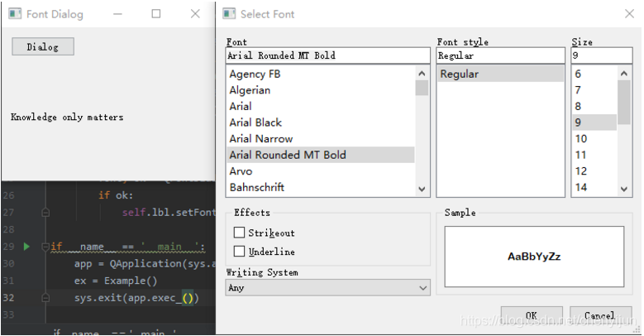Collapse the fold marker at line 29
The image size is (644, 336).
45,247
